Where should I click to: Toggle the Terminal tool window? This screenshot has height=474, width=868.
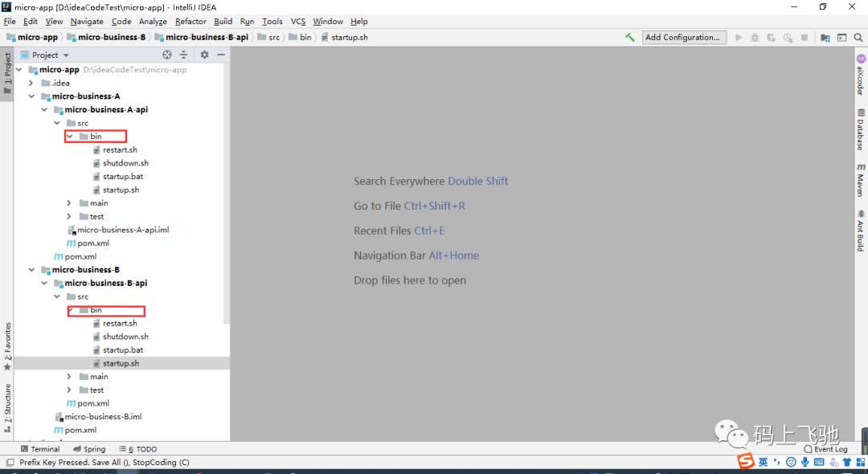(40, 449)
